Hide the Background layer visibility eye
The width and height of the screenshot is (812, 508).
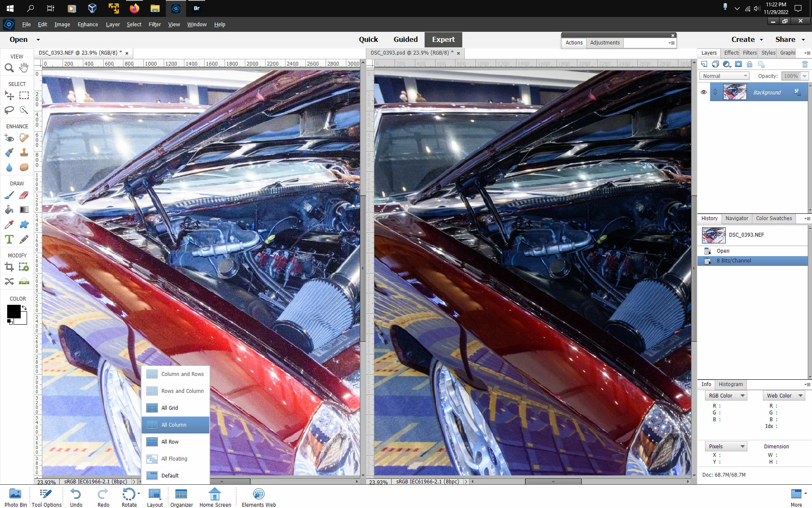pyautogui.click(x=704, y=92)
